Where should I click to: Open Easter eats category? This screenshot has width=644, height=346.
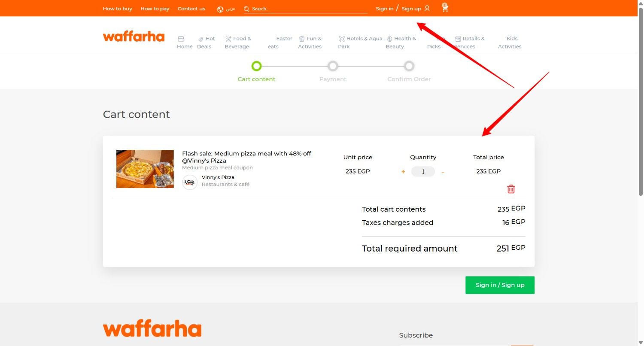point(280,42)
